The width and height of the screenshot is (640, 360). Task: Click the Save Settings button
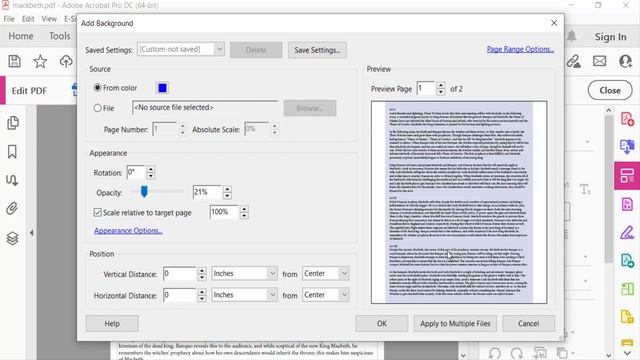click(x=317, y=50)
